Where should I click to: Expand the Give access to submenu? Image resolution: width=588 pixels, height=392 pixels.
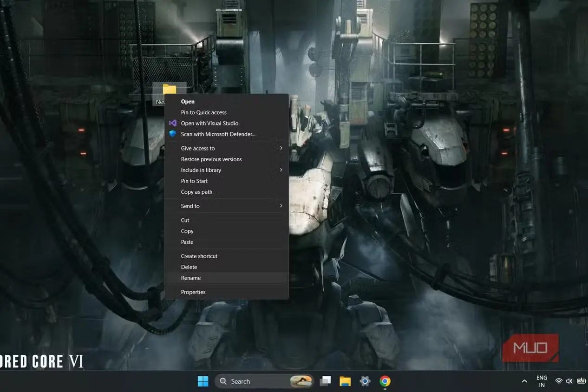click(x=227, y=148)
